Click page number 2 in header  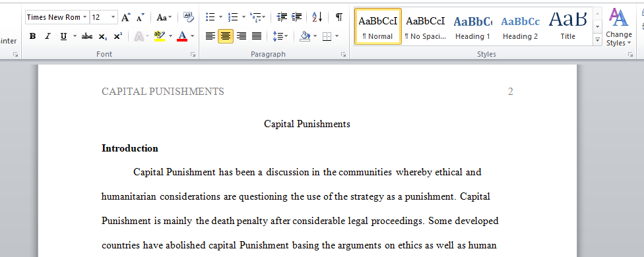[x=511, y=92]
